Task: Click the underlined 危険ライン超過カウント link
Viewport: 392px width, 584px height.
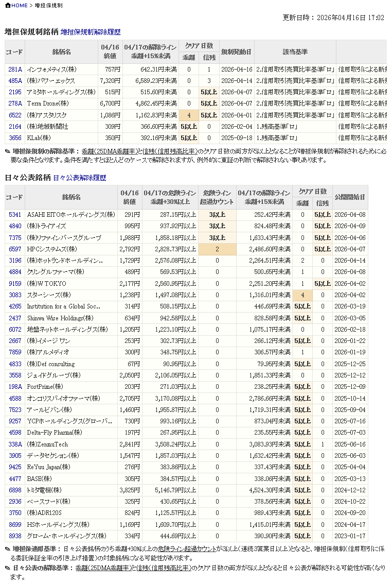Action: click(x=187, y=549)
